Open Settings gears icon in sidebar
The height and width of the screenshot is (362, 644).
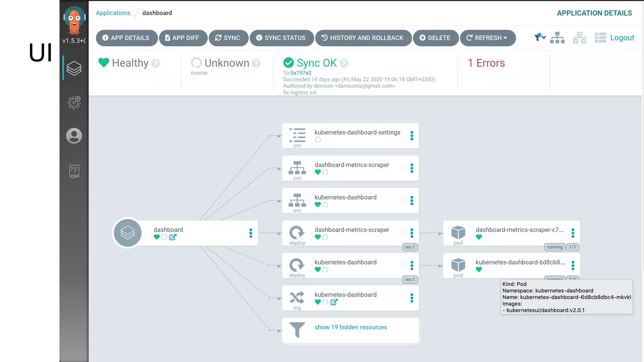(x=74, y=102)
